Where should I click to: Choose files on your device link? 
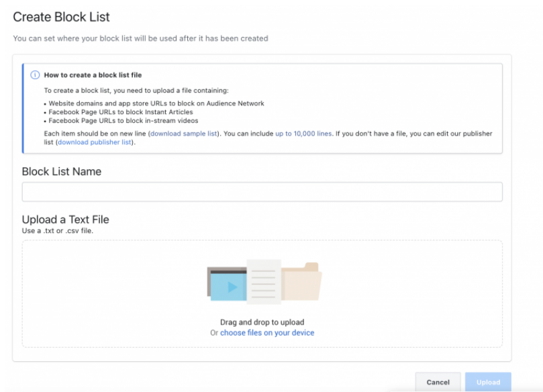coord(267,333)
